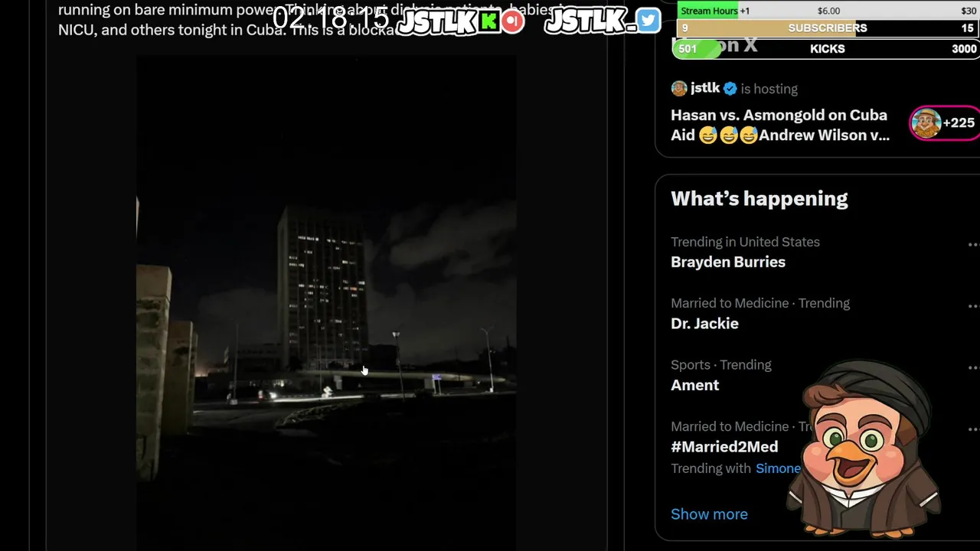This screenshot has width=980, height=551.
Task: Open trending topic Dr. Jackie
Action: (704, 324)
